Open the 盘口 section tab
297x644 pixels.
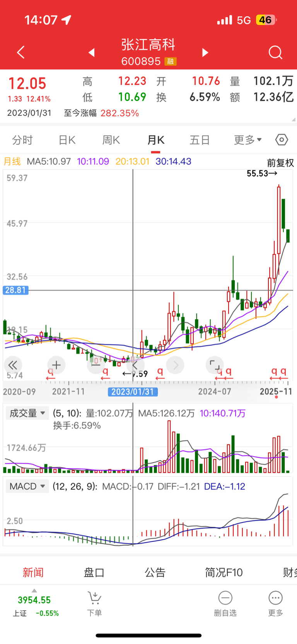94,572
